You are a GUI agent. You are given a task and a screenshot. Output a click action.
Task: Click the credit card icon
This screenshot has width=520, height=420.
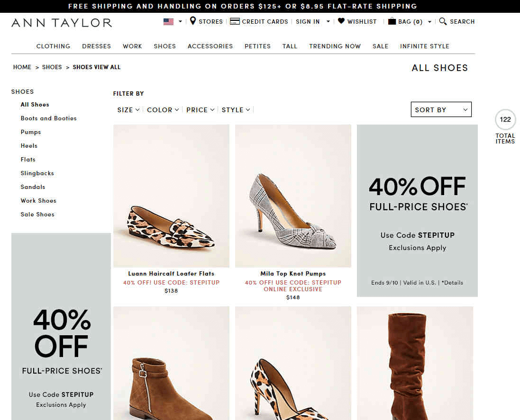point(235,21)
